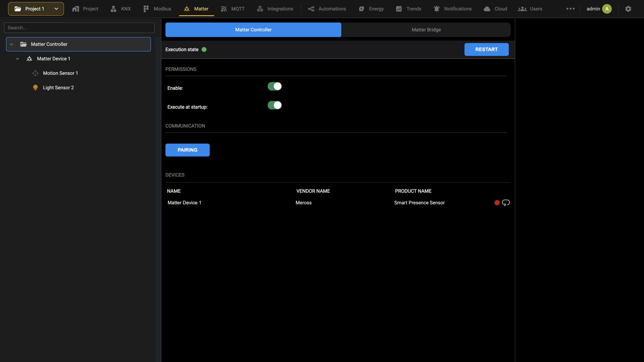Click the PAIRING button

pos(188,150)
